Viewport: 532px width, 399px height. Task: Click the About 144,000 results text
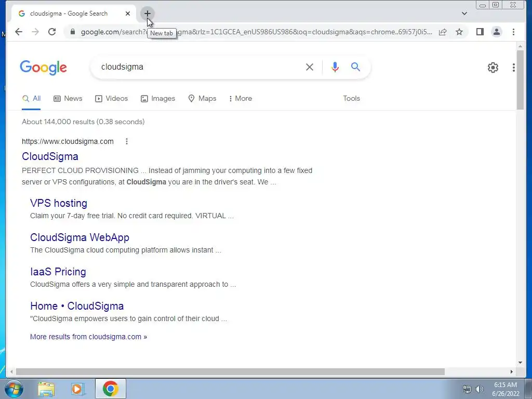point(83,122)
